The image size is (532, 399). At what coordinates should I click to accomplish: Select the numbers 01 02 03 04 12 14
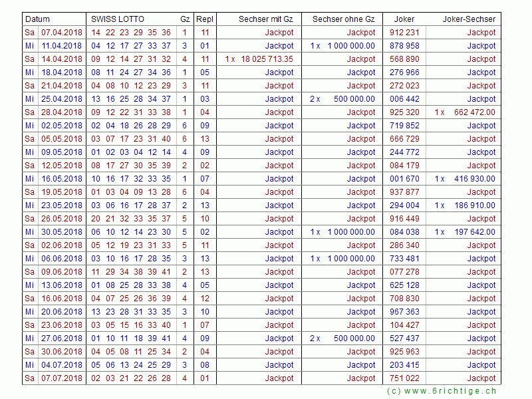(131, 152)
